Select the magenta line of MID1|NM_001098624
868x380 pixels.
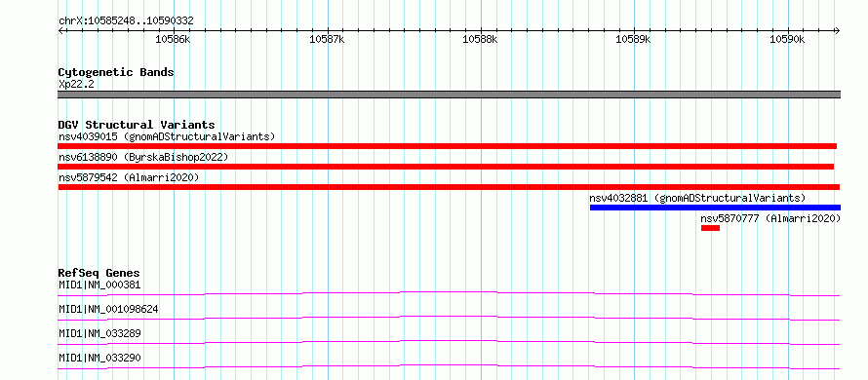(x=449, y=318)
